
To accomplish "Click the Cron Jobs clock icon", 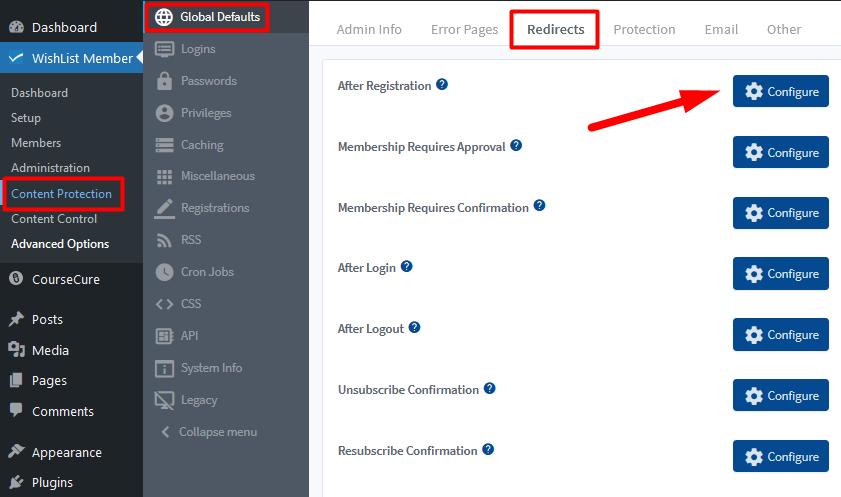I will tap(164, 272).
